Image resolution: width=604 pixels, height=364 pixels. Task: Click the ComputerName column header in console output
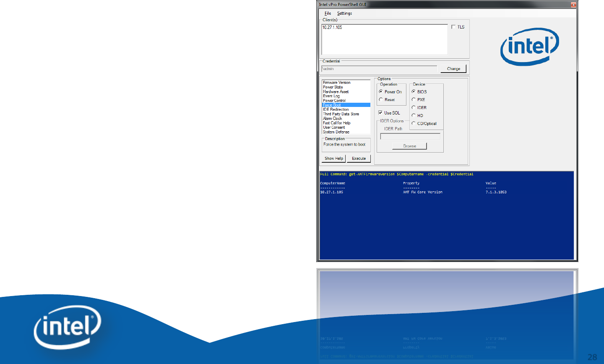[333, 183]
